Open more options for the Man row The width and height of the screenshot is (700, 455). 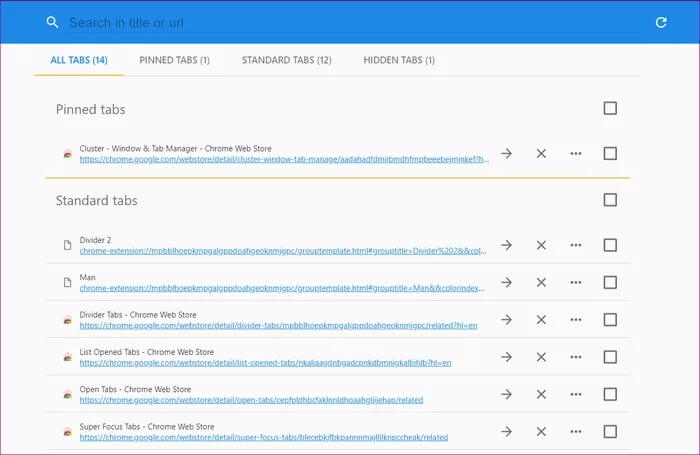coord(576,282)
